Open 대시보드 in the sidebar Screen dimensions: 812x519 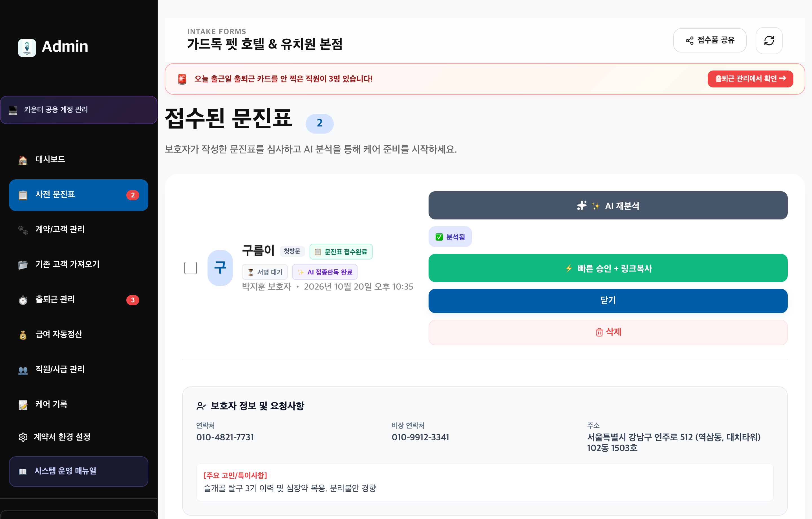[x=79, y=160]
